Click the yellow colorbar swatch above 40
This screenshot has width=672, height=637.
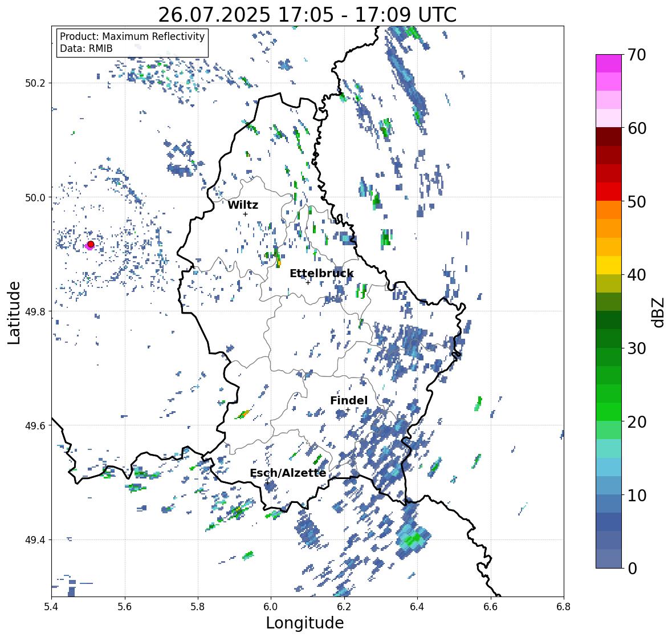(609, 265)
